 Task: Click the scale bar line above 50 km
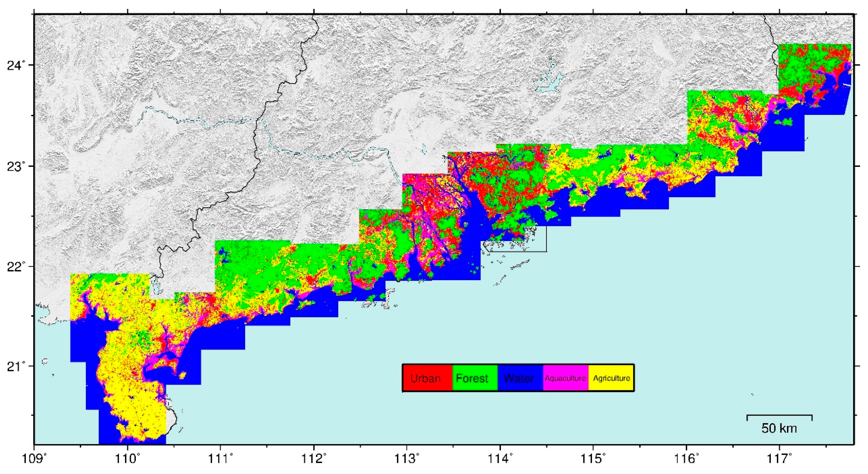tap(779, 415)
